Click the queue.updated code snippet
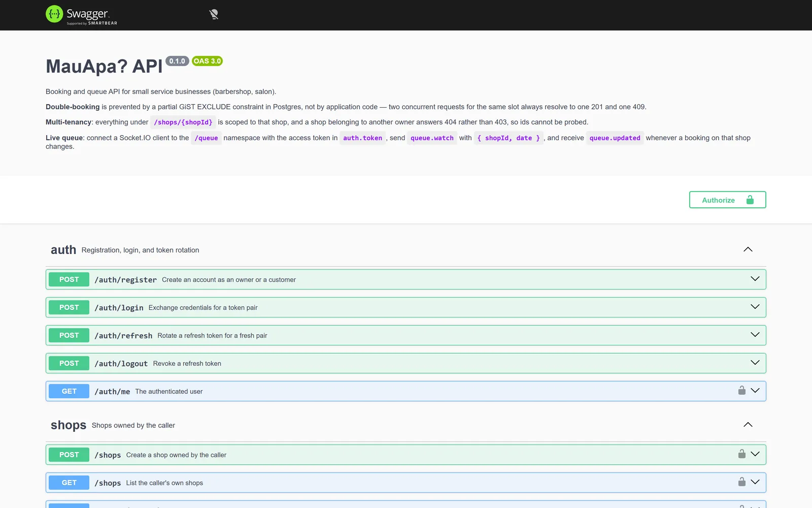 (615, 138)
